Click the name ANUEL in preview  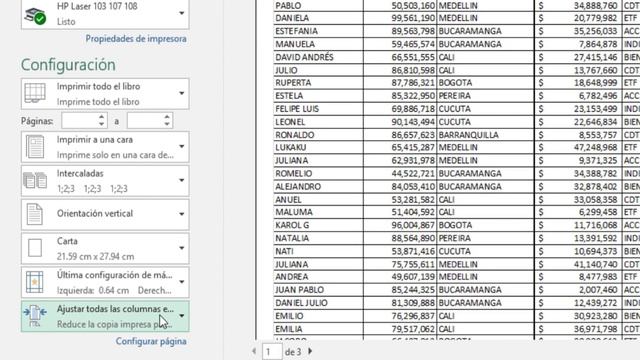[x=288, y=200]
